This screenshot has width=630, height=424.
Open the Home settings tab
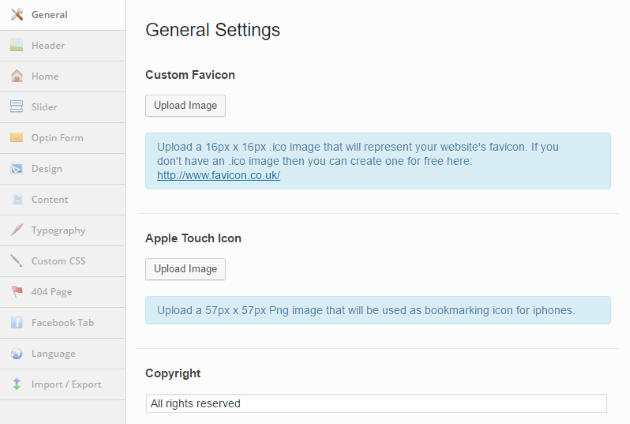63,76
